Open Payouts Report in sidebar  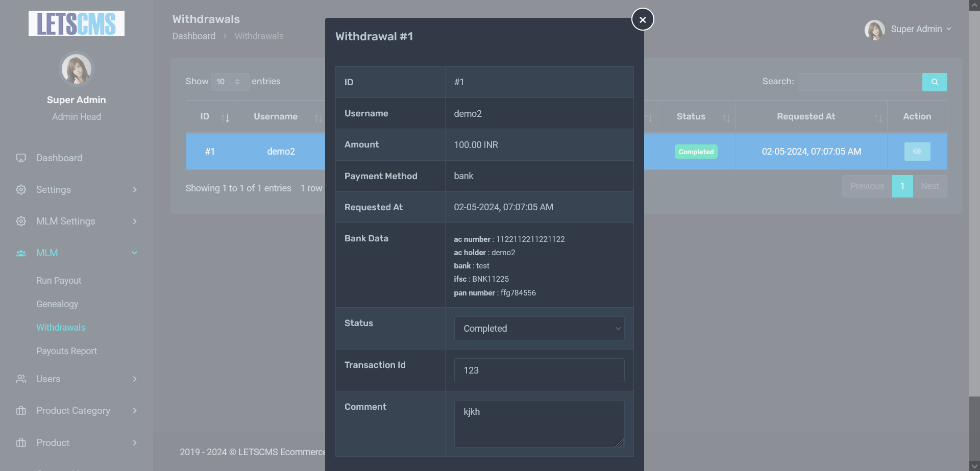tap(66, 351)
